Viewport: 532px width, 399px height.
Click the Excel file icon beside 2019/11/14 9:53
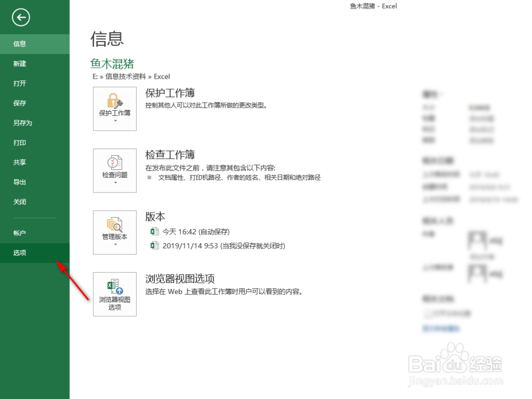154,245
